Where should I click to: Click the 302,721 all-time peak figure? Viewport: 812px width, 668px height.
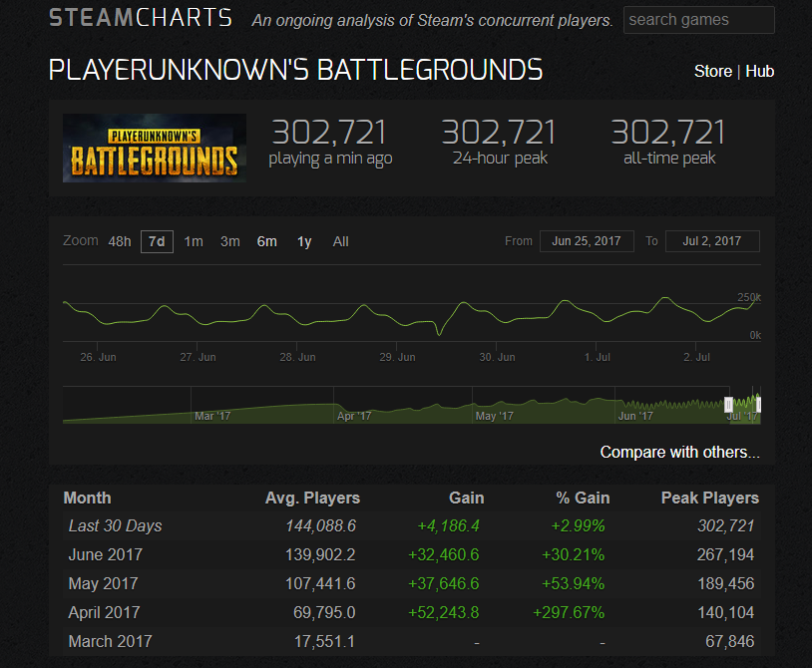pos(668,133)
